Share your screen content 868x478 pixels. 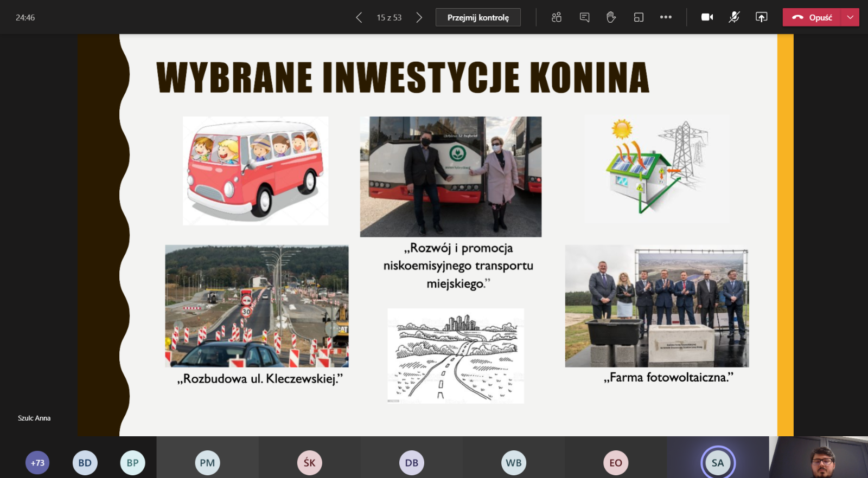(761, 17)
